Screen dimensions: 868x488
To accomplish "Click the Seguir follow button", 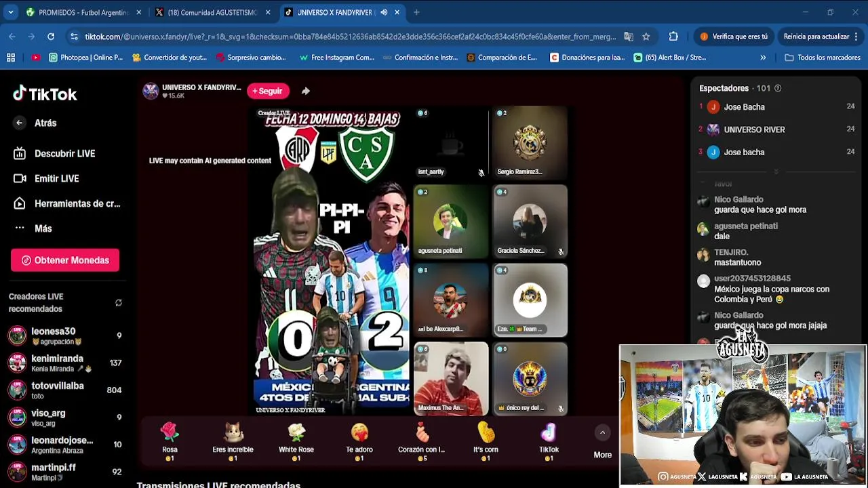I will (x=268, y=91).
